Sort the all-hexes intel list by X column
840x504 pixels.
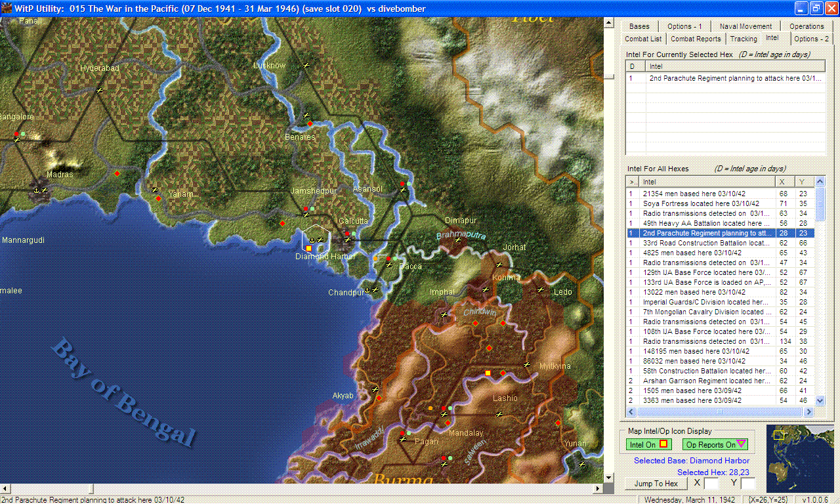(784, 182)
